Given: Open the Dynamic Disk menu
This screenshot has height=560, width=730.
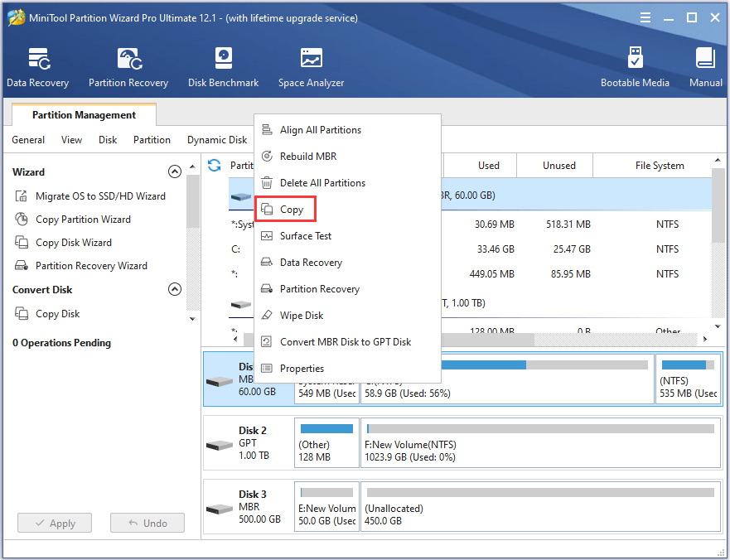Looking at the screenshot, I should pyautogui.click(x=217, y=140).
